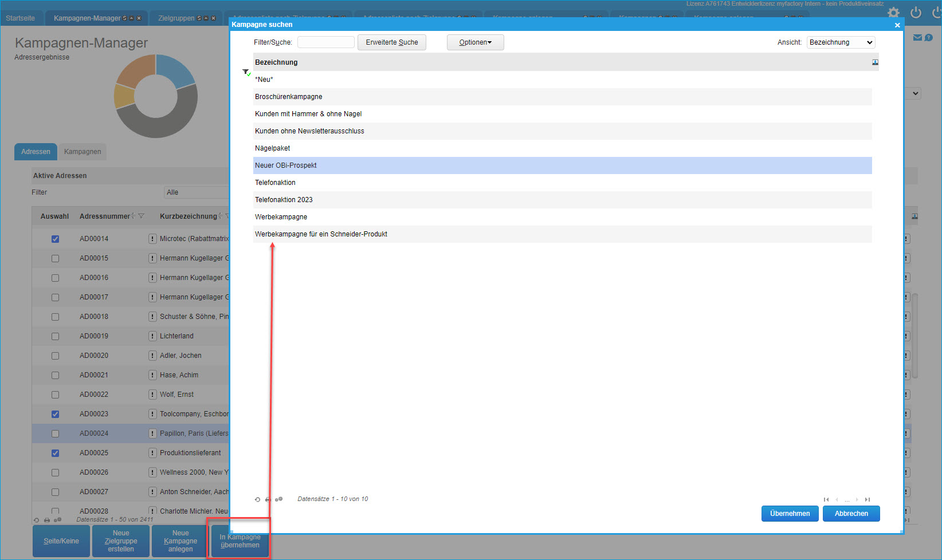
Task: Open Erweiterte Suche
Action: (392, 42)
